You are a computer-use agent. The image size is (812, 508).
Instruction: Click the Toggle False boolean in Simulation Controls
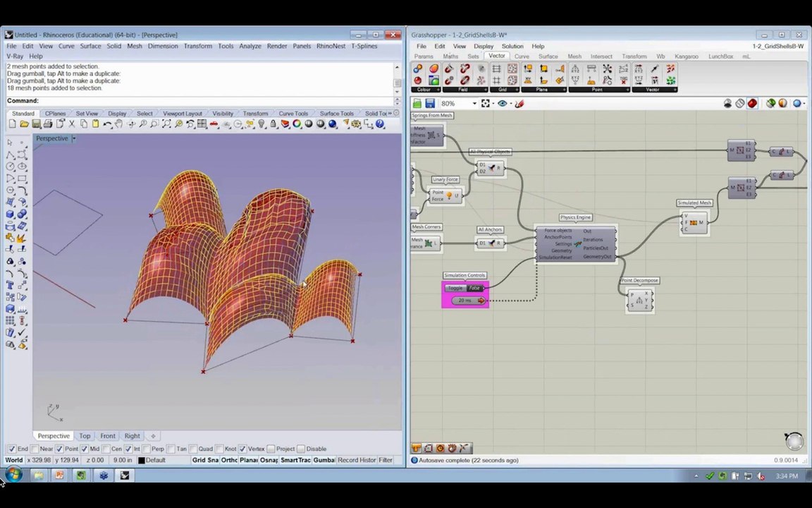[465, 288]
